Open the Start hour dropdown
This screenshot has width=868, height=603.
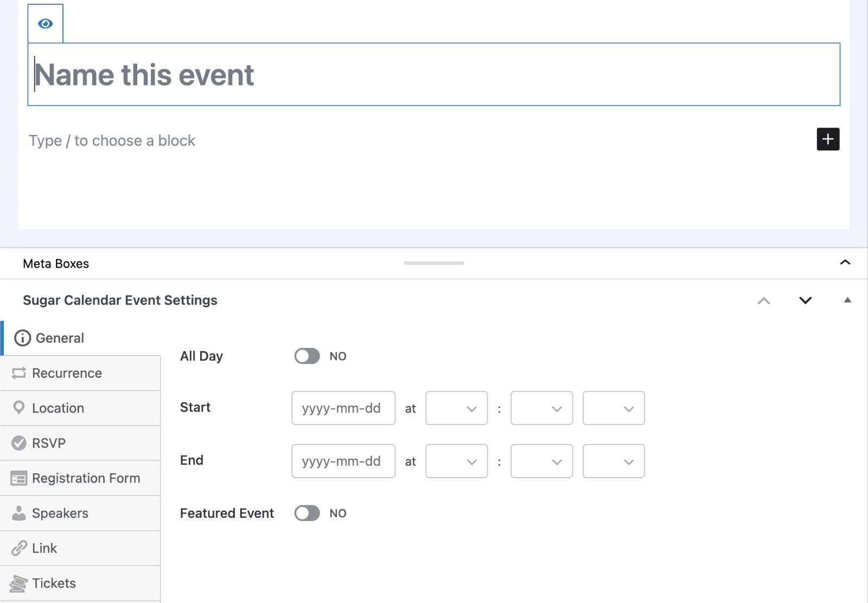click(457, 408)
